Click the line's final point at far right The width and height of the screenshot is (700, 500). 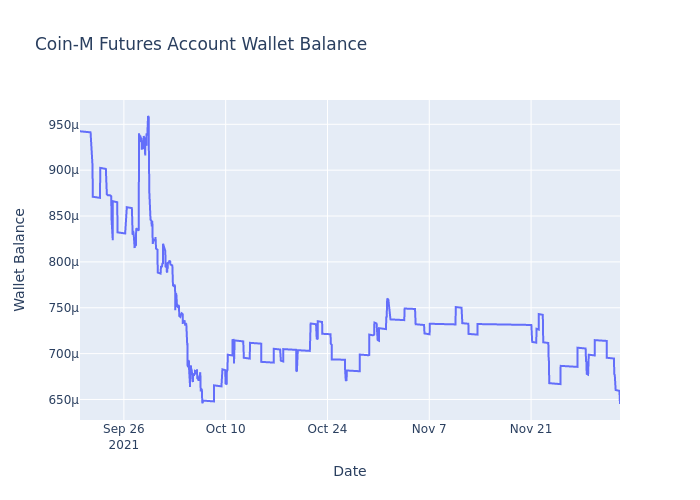tap(619, 402)
